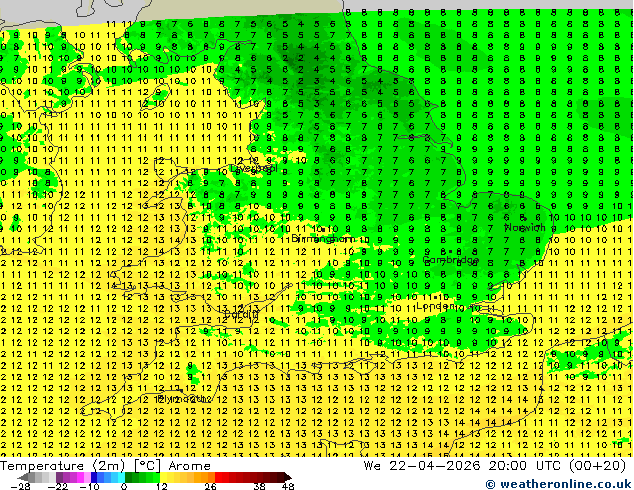Click the 0 legend scale value
634x490 pixels.
(124, 486)
